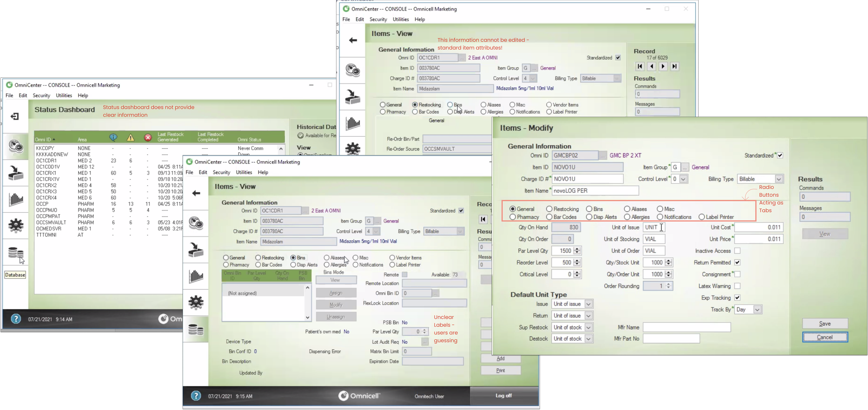868x410 pixels.
Task: Select the gear utilities icon in sidebar
Action: (x=15, y=226)
